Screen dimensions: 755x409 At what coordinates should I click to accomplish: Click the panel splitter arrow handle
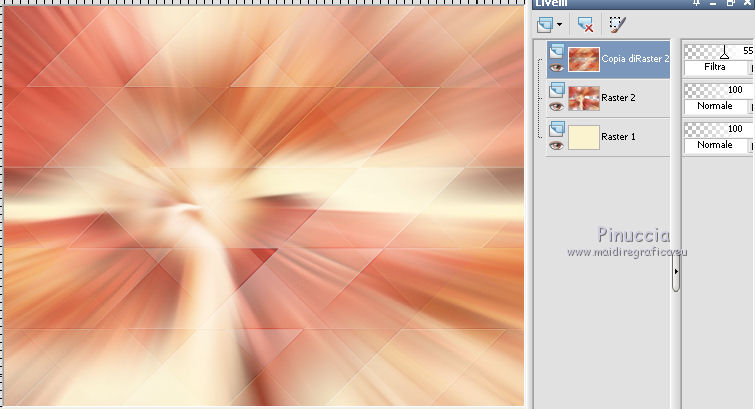click(676, 272)
